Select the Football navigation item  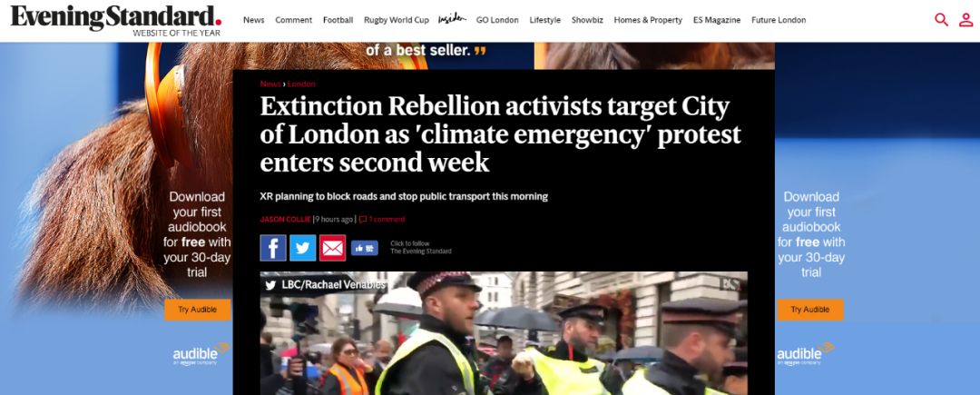338,20
